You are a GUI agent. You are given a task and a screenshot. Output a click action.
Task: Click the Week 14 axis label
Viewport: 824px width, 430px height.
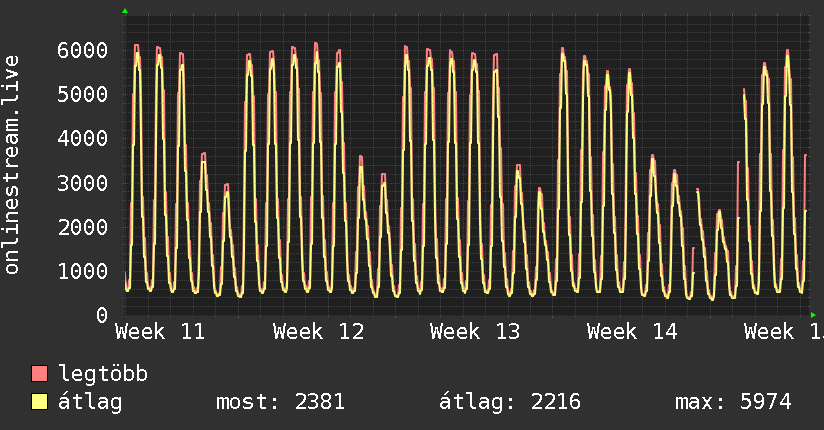(632, 332)
